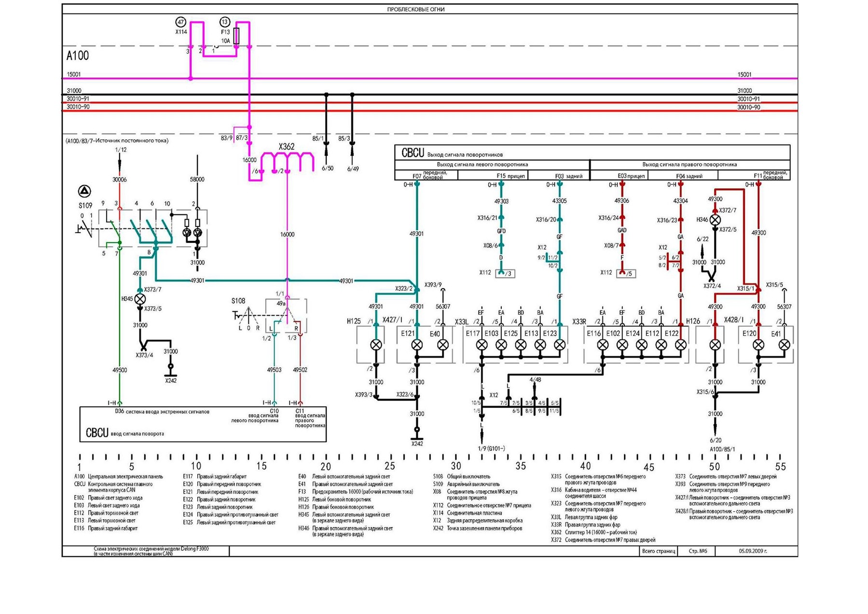Click the A100 panel label
This screenshot has width=868, height=614.
point(78,56)
